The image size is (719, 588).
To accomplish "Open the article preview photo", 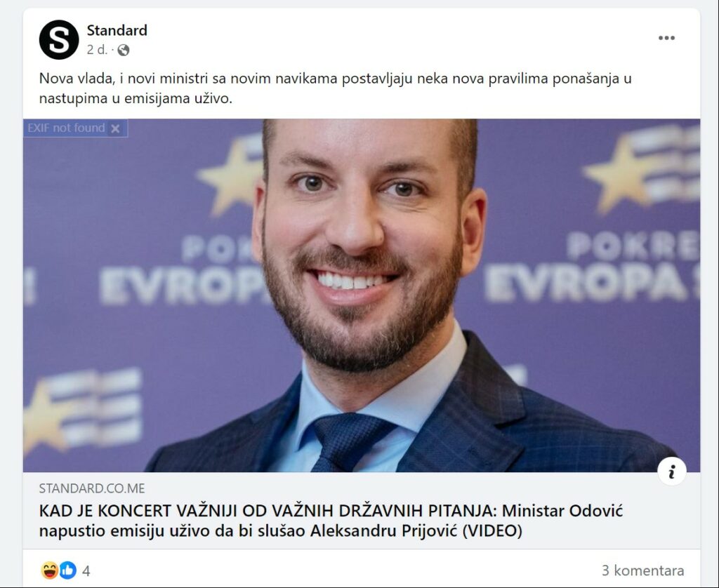I will 362,295.
